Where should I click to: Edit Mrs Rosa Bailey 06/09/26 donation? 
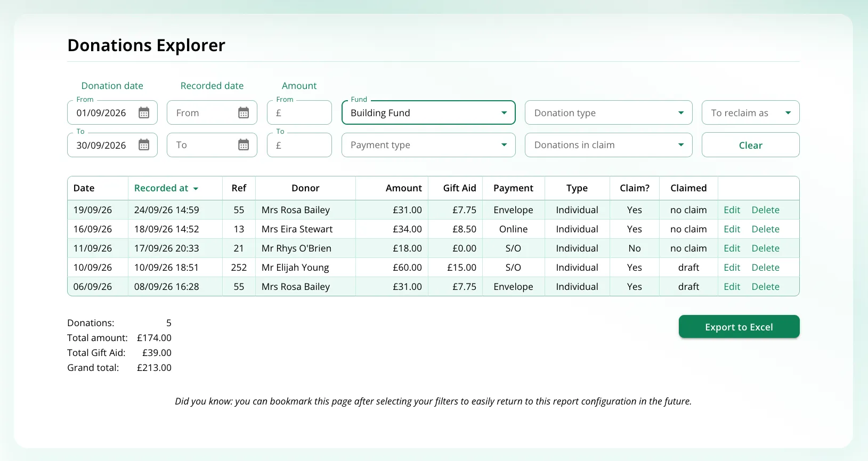(x=732, y=287)
